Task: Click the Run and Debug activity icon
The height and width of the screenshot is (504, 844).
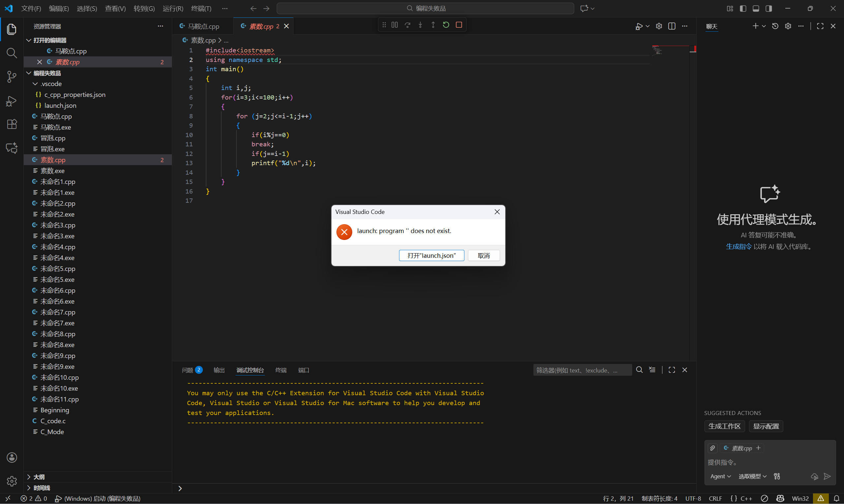Action: pyautogui.click(x=12, y=101)
